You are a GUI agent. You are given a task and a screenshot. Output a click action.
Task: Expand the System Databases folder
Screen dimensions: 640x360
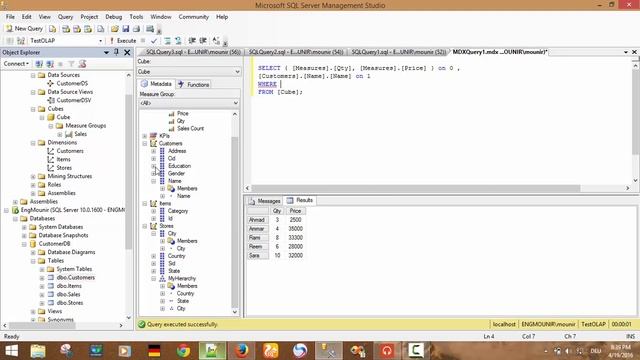pyautogui.click(x=24, y=227)
